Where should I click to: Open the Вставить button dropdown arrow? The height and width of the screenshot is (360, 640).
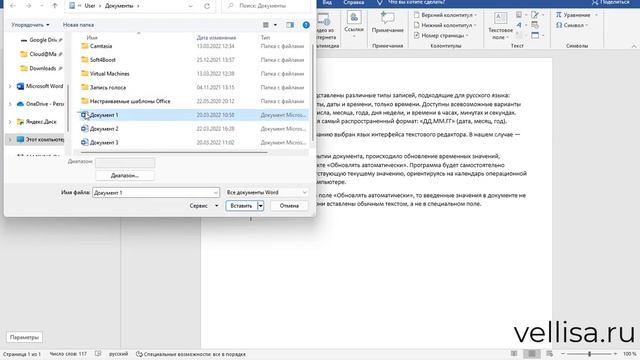coord(260,206)
